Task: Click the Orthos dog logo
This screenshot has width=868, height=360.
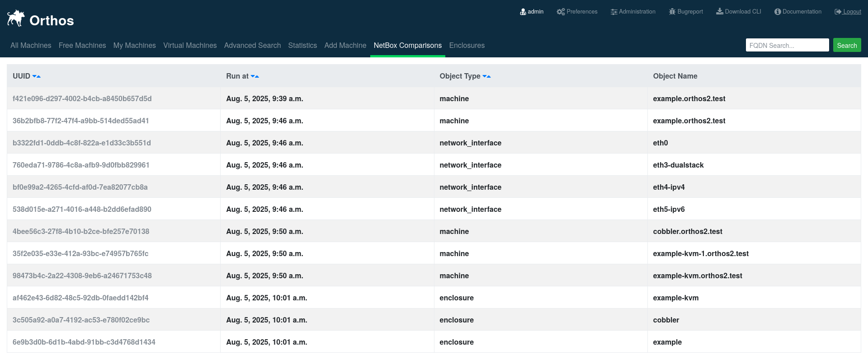Action: tap(16, 18)
